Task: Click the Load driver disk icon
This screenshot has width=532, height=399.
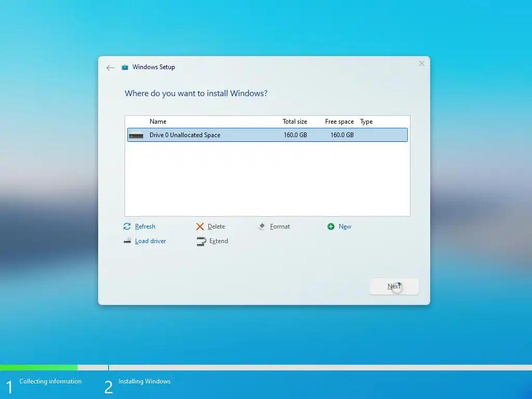Action: click(x=127, y=241)
